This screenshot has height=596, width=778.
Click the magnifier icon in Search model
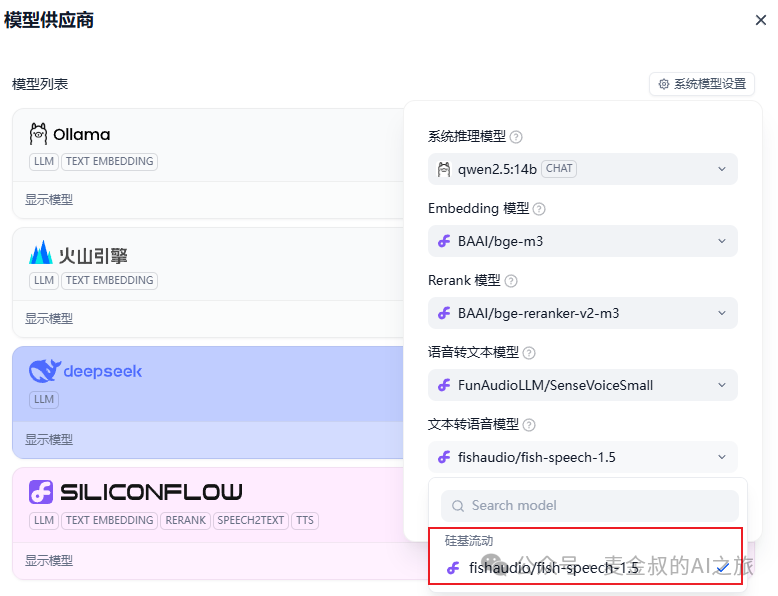point(457,506)
